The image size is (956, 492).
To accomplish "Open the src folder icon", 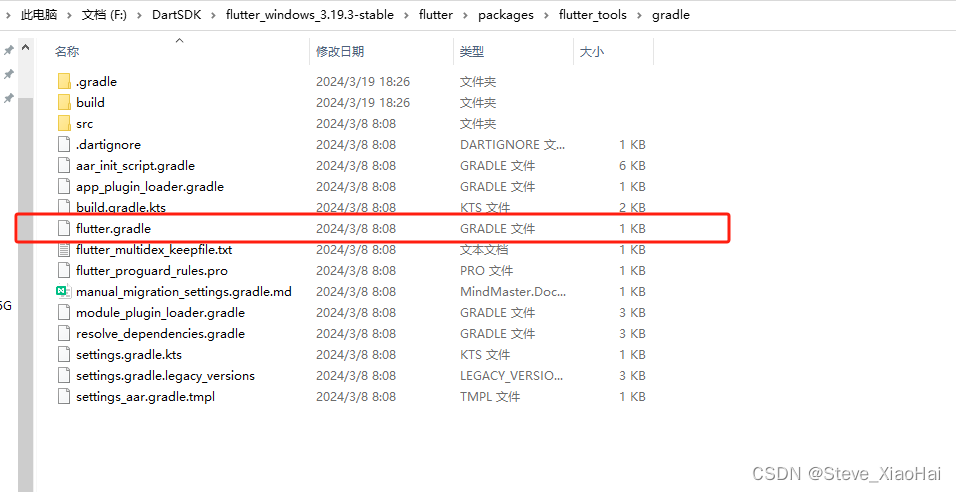I will point(64,123).
